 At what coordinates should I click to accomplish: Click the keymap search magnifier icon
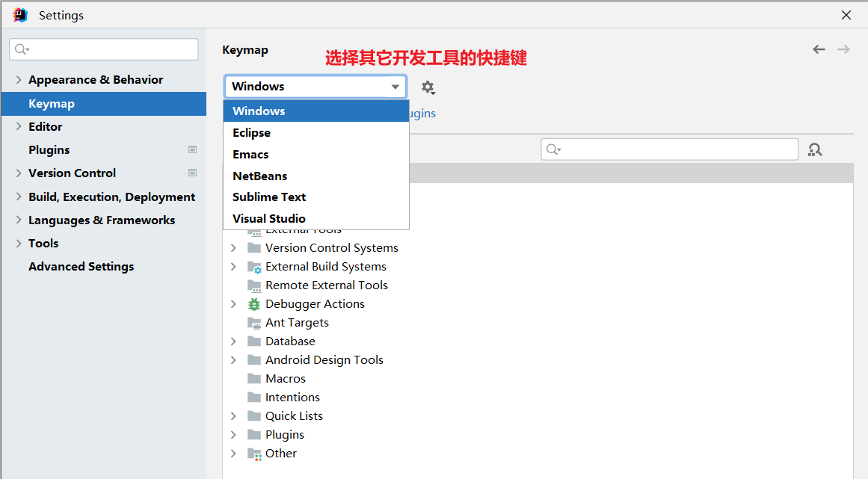(x=553, y=149)
